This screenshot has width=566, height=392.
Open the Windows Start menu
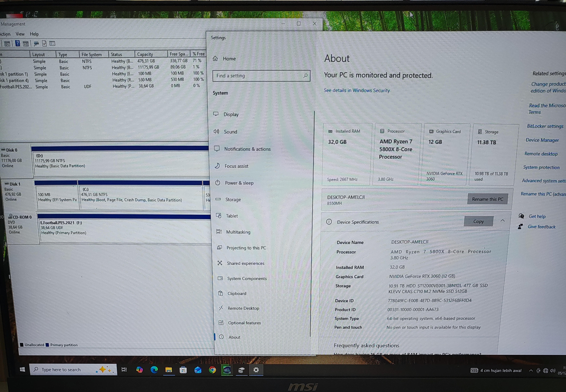[x=22, y=369]
